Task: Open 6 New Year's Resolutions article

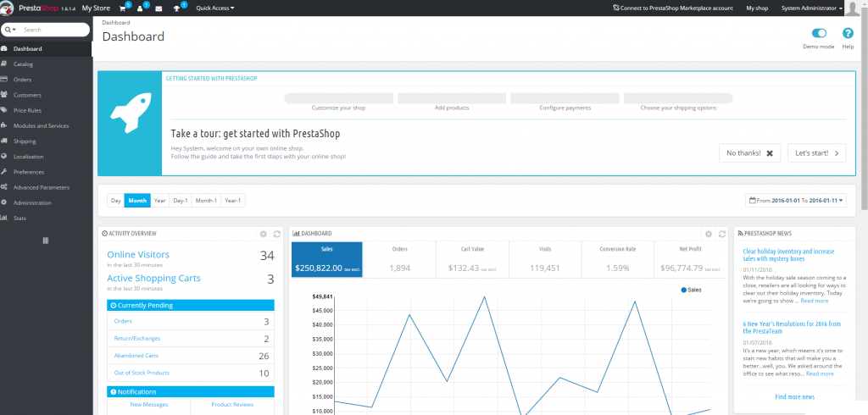Action: pyautogui.click(x=792, y=328)
